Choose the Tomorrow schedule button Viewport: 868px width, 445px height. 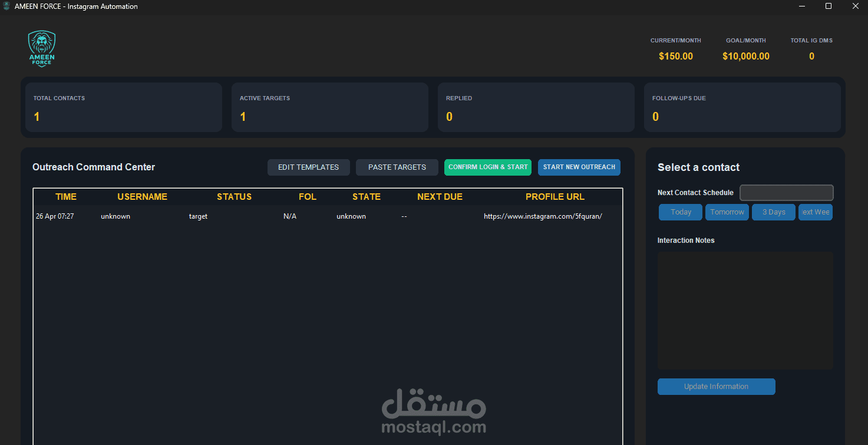(727, 212)
